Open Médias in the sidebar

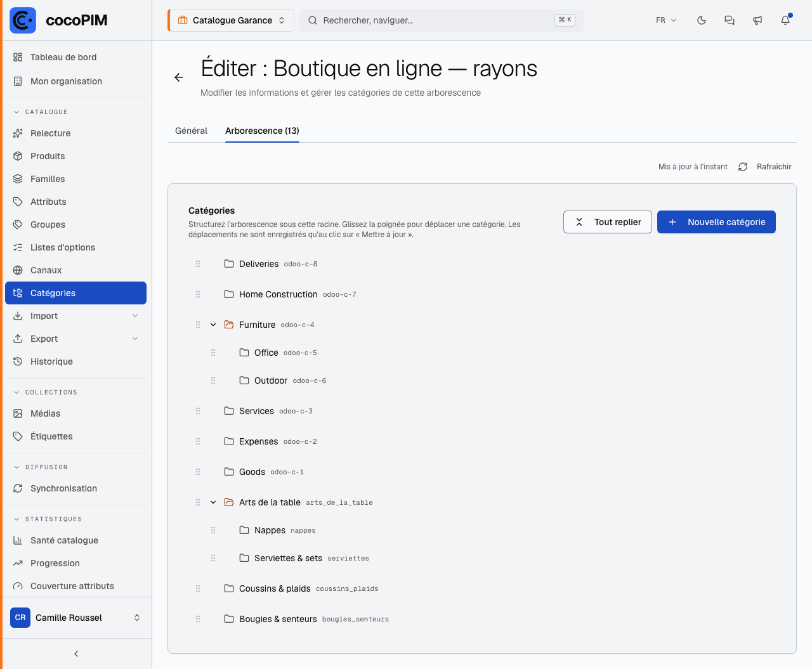tap(76, 413)
